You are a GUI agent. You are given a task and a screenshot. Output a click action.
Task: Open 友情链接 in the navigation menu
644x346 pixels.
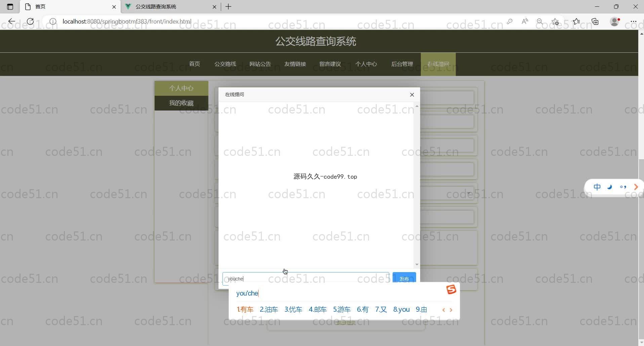point(295,64)
